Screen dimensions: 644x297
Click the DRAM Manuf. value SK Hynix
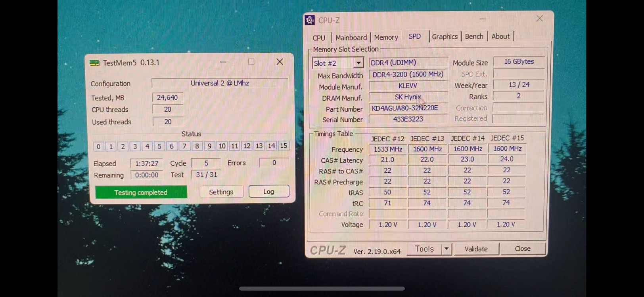[x=408, y=97]
